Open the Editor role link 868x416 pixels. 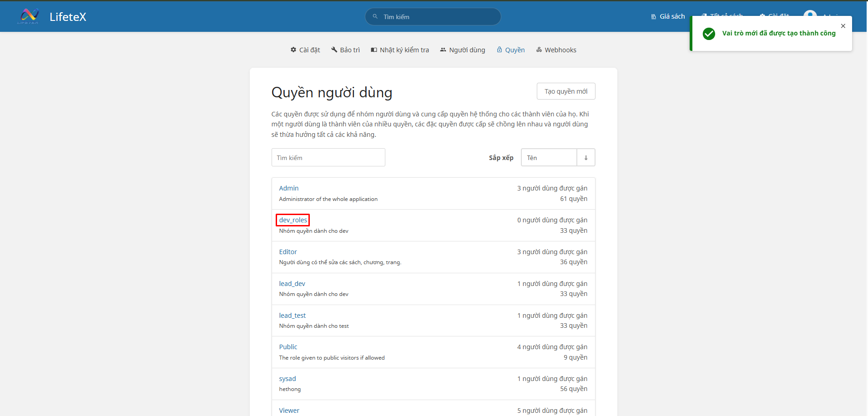288,252
